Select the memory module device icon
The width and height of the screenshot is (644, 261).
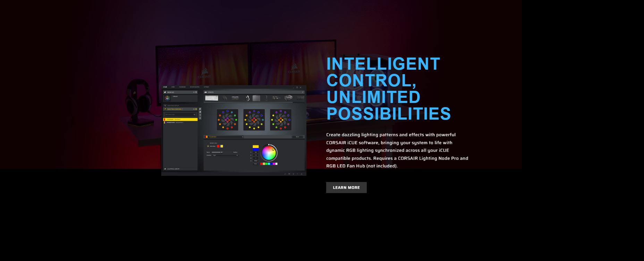click(235, 98)
